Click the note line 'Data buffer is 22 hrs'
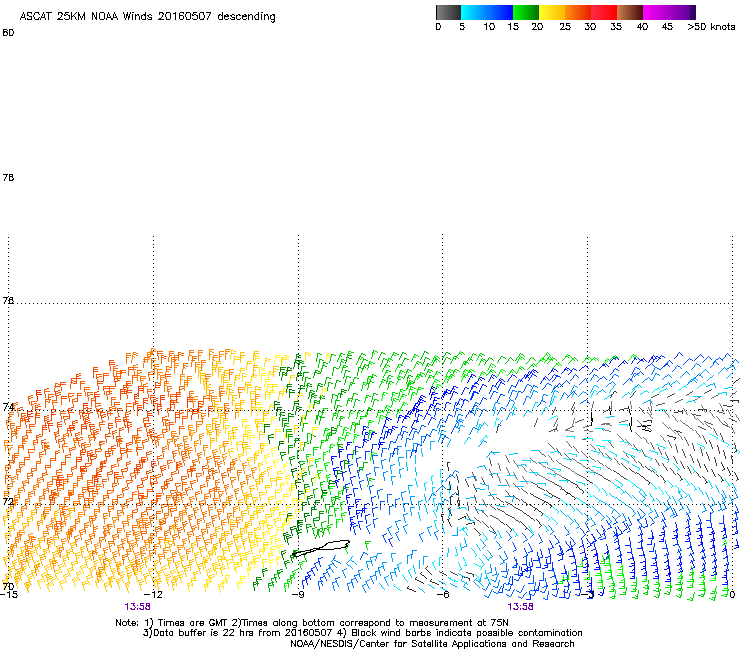 362,633
